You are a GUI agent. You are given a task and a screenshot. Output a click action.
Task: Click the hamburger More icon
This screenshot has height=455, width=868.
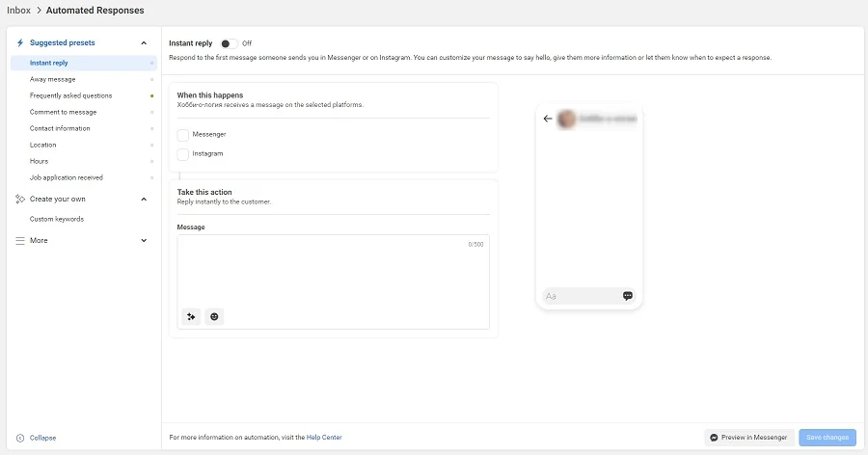coord(20,240)
